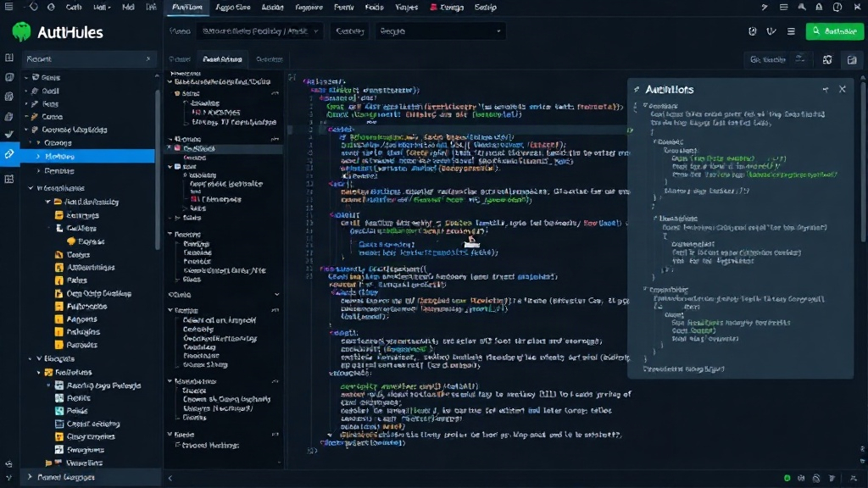Switch to the first tab above the middle panel
This screenshot has width=868, height=488.
(180, 59)
